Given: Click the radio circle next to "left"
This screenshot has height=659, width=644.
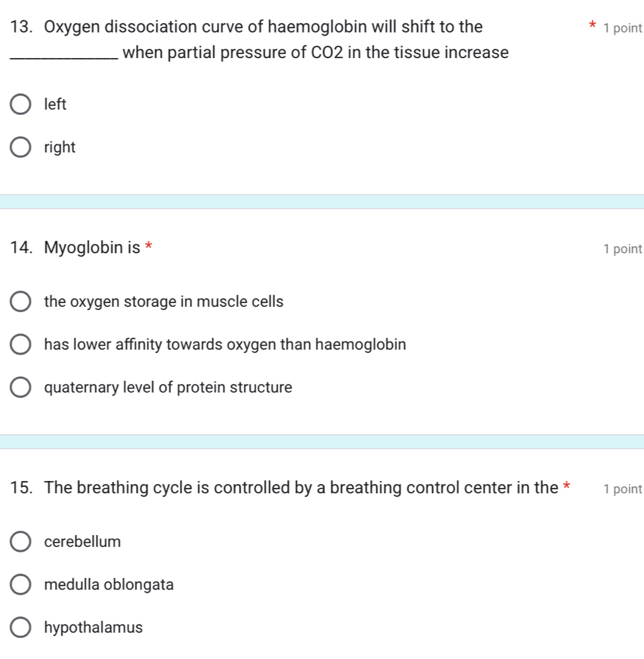Looking at the screenshot, I should coord(20,103).
